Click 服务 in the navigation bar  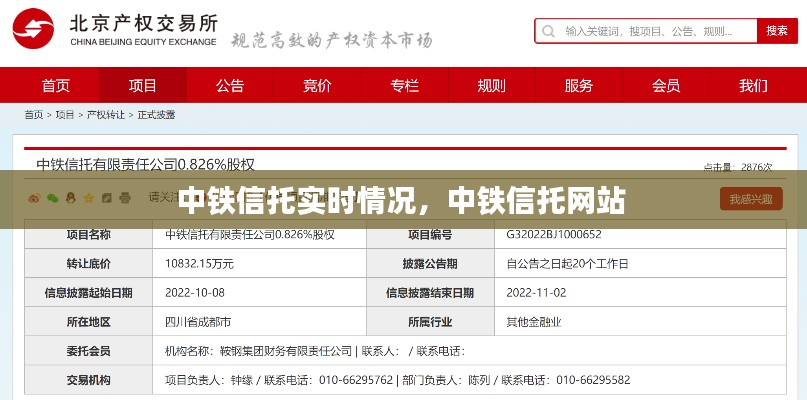point(578,85)
